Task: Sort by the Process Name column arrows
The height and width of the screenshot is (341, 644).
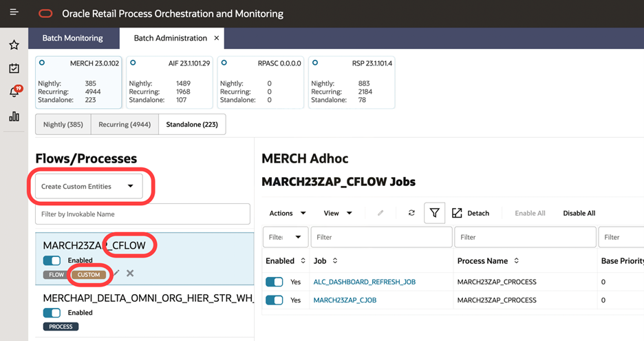Action: pyautogui.click(x=516, y=260)
